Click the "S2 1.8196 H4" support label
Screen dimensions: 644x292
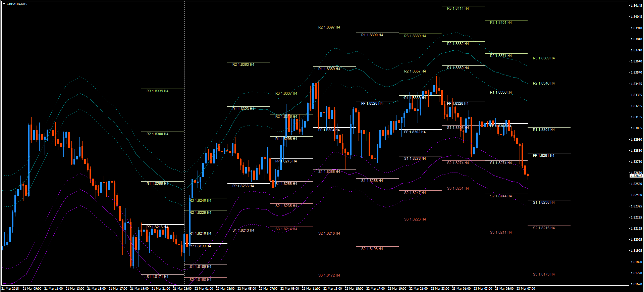(372, 249)
